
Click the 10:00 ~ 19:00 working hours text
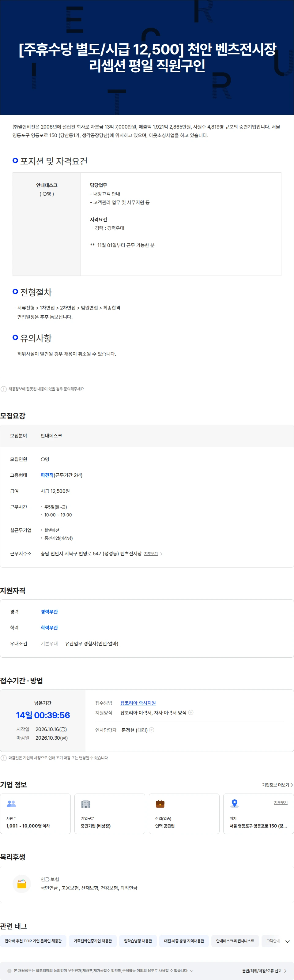(58, 515)
